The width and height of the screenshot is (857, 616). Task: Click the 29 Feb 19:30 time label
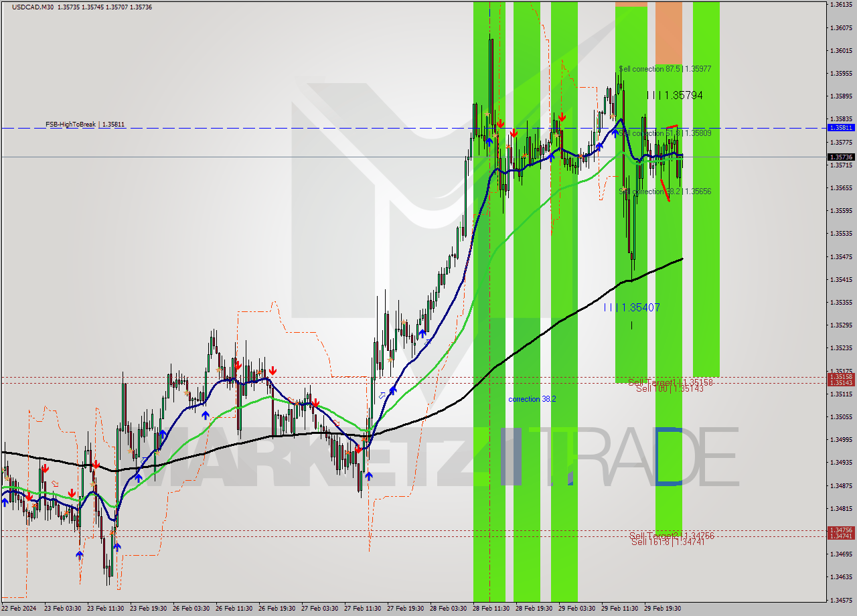click(x=661, y=609)
